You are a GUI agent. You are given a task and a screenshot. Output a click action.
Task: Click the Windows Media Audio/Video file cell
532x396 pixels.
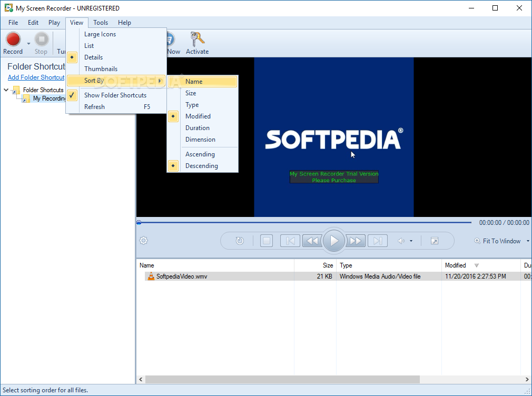click(380, 276)
